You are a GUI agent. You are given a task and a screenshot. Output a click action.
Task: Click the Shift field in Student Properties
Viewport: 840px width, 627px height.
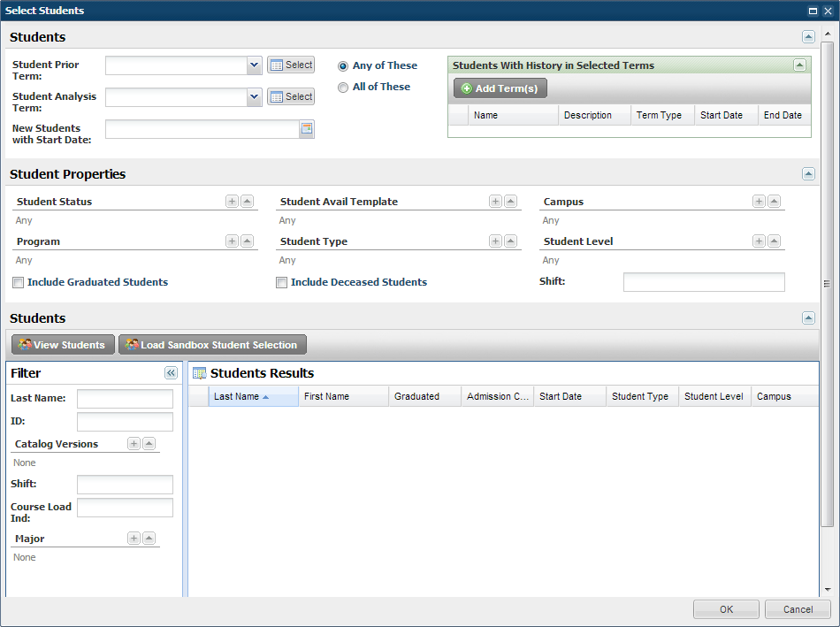point(704,282)
